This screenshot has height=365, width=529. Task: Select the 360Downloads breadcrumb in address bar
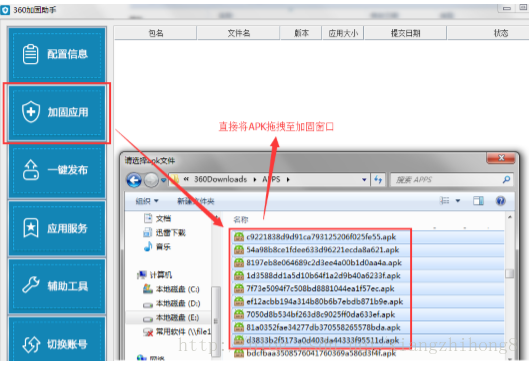pyautogui.click(x=220, y=179)
